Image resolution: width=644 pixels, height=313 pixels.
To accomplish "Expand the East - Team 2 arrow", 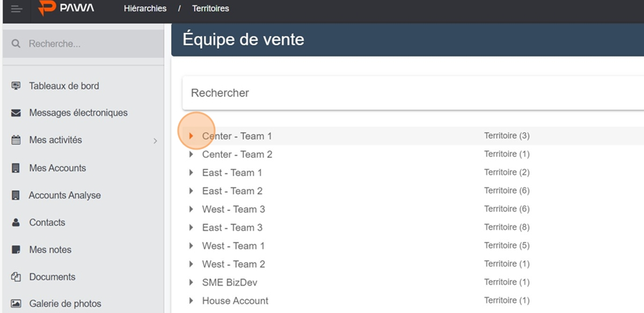I will pyautogui.click(x=191, y=191).
